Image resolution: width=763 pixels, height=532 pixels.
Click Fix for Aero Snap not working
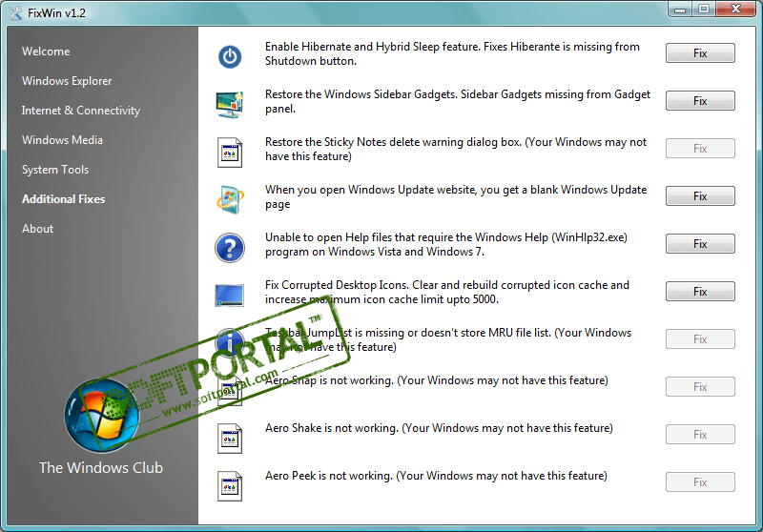tap(700, 386)
